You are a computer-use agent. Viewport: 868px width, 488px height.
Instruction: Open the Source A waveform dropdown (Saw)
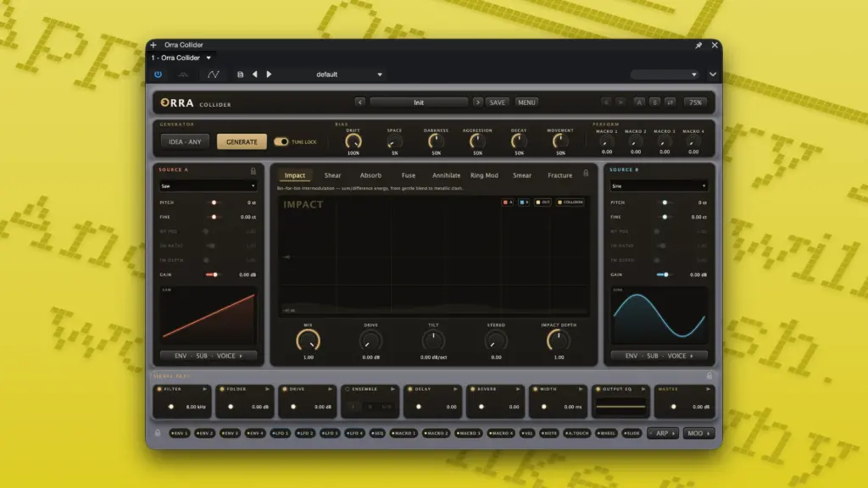pyautogui.click(x=209, y=186)
